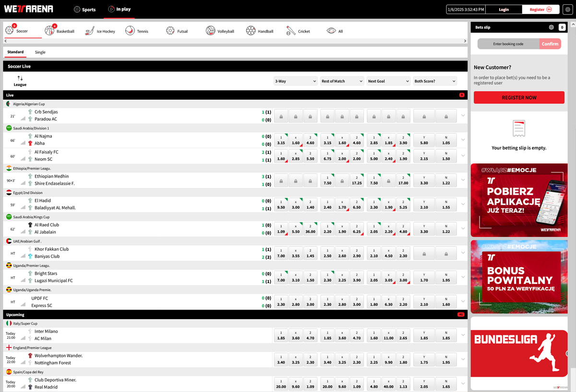Choose the Volleyball sport icon
This screenshot has width=576, height=392.
[x=210, y=31]
